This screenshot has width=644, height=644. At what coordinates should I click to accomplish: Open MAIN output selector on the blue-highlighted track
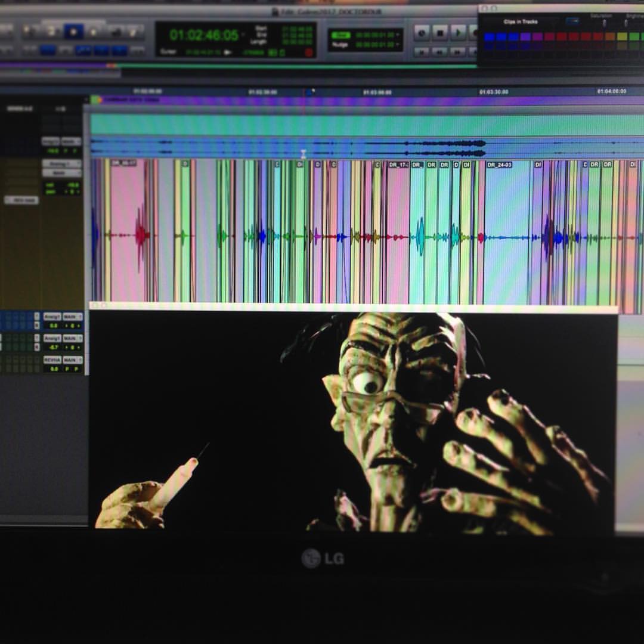click(x=72, y=317)
